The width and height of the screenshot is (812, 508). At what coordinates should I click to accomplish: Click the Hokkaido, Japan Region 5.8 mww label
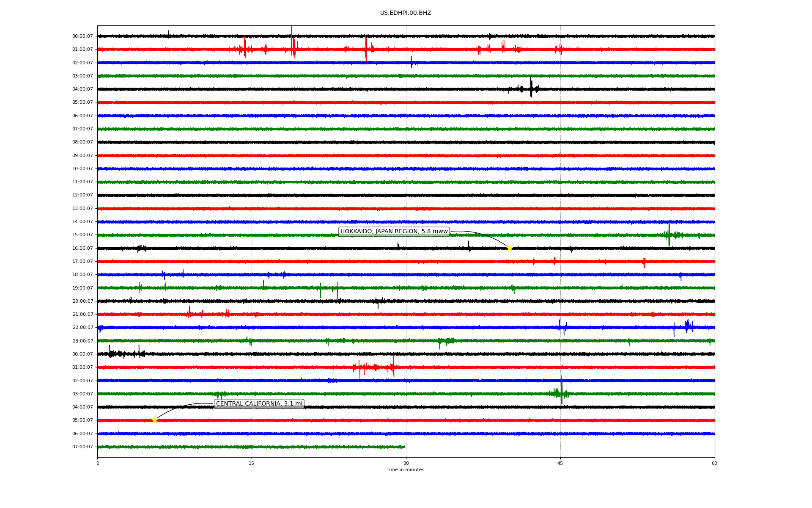coord(394,231)
